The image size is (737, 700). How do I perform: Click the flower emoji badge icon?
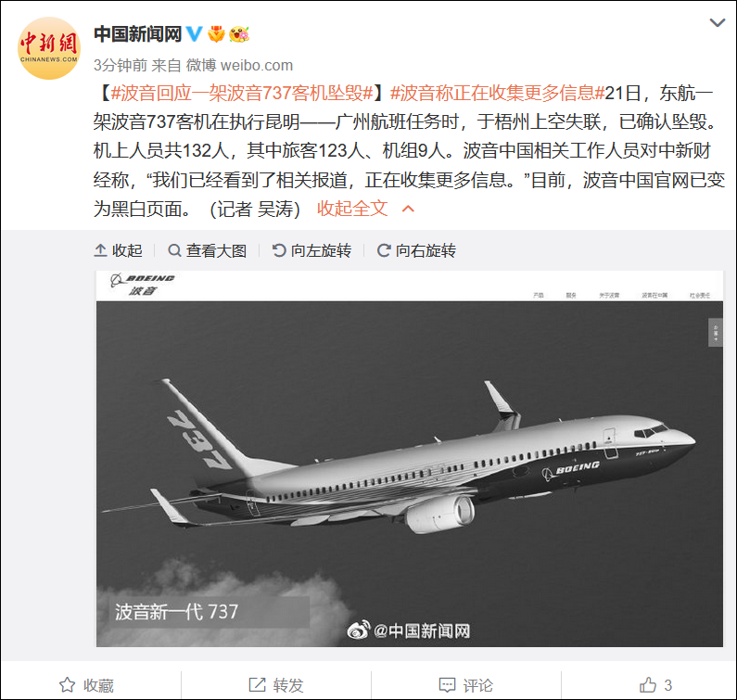[239, 34]
